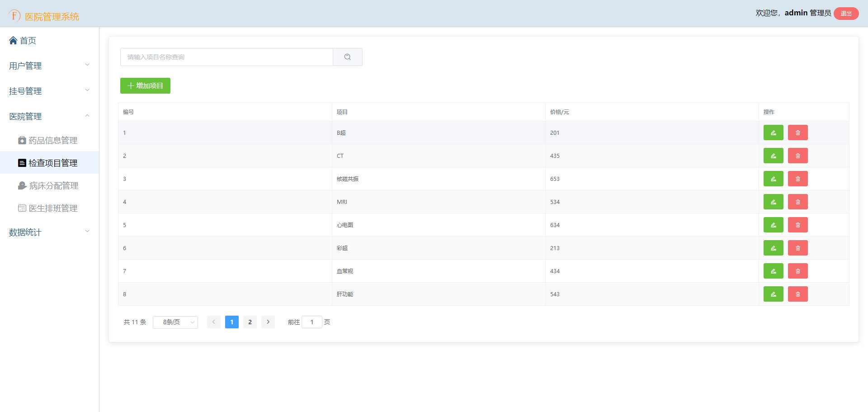The height and width of the screenshot is (412, 868).
Task: Click the hospital system logo icon
Action: point(14,15)
